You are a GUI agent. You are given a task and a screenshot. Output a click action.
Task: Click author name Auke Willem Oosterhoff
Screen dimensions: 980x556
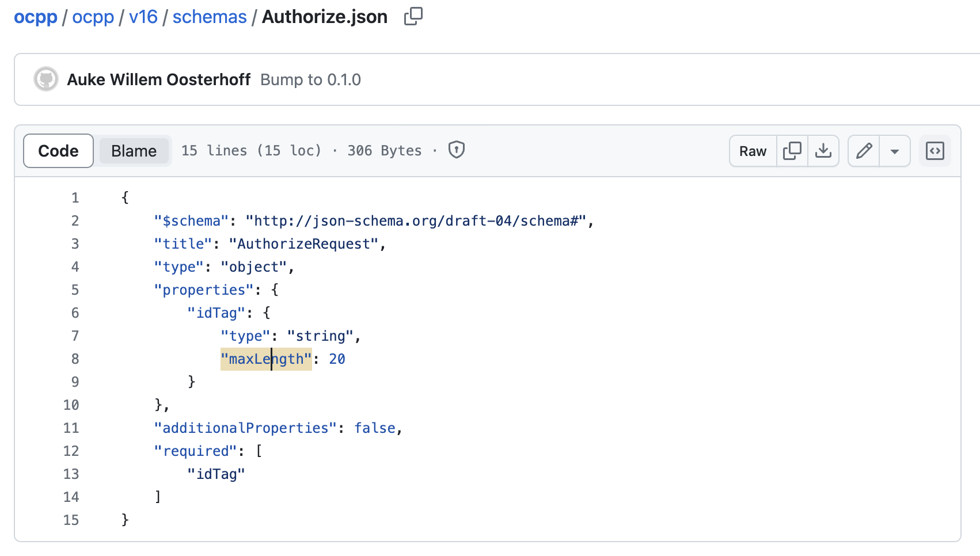coord(159,79)
